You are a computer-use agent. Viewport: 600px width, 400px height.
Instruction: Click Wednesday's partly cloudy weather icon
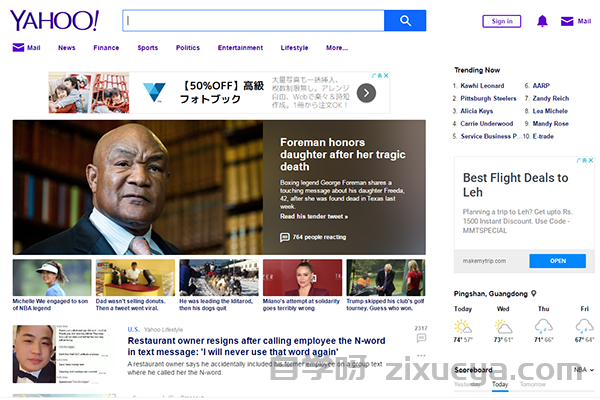pos(503,327)
